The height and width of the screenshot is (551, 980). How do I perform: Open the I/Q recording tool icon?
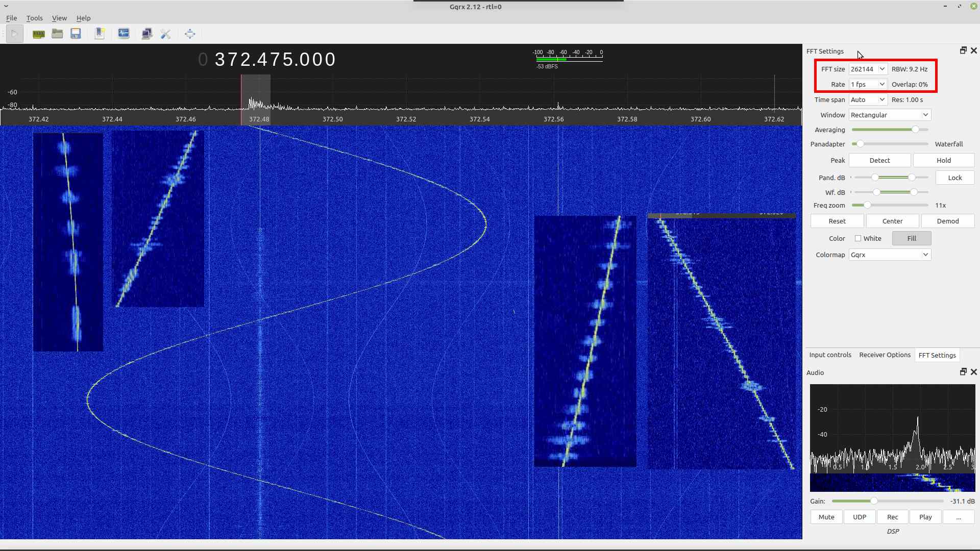coord(124,34)
